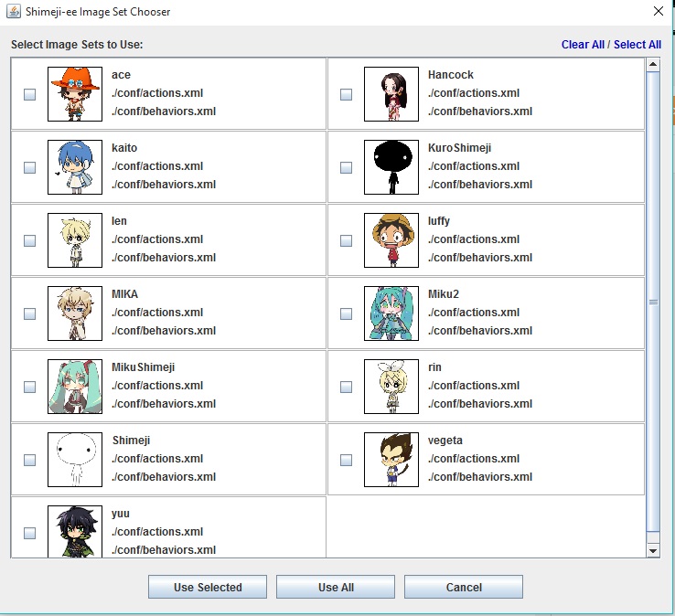Click the scrollbar down arrow
The height and width of the screenshot is (616, 675).
coord(653,550)
